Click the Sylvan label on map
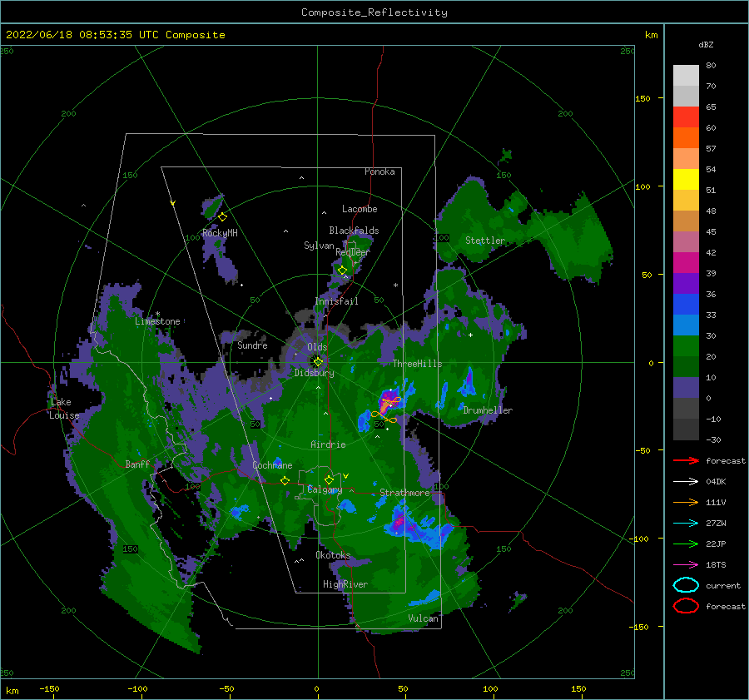Viewport: 749px width, 700px height. 319,246
